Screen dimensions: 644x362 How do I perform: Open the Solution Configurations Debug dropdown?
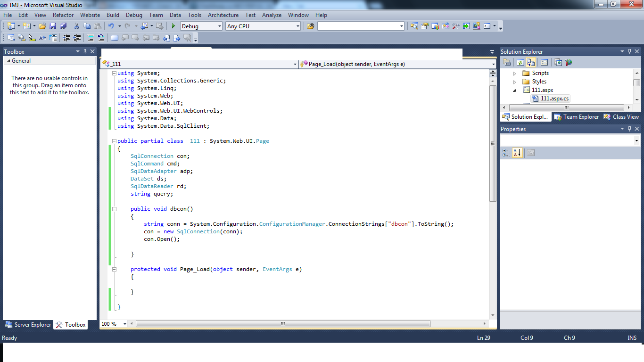pos(220,26)
